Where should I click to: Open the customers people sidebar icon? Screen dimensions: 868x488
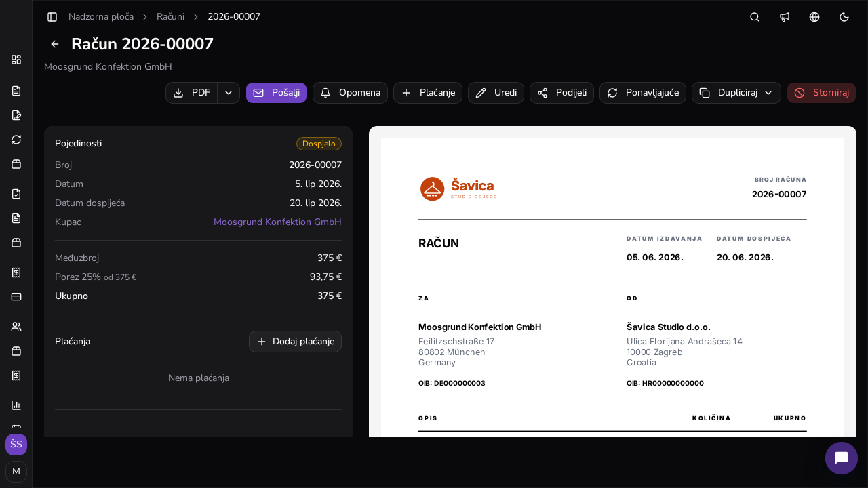[x=16, y=327]
